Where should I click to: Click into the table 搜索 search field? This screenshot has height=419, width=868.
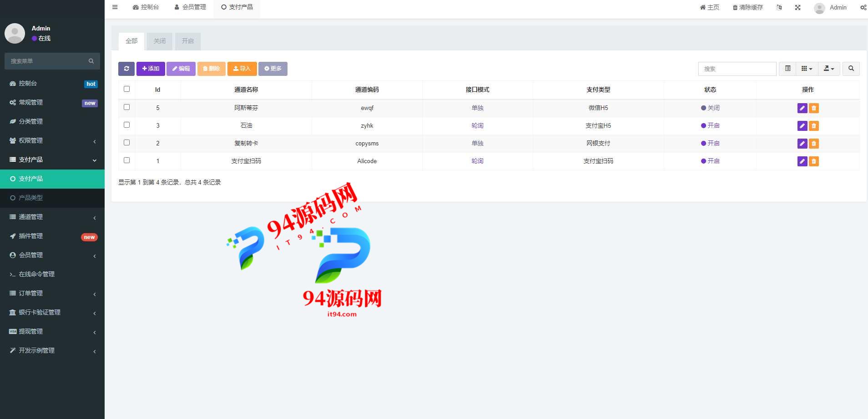(x=737, y=69)
